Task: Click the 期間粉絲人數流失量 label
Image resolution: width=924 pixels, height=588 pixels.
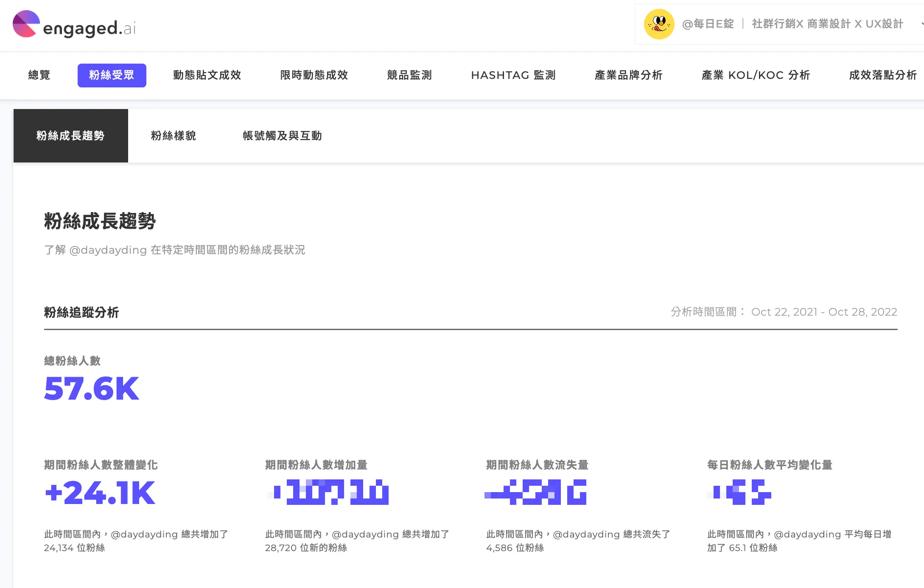Action: tap(538, 465)
